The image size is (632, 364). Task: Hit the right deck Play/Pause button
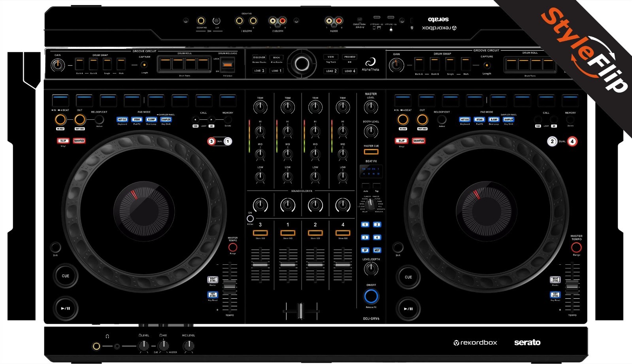pyautogui.click(x=408, y=309)
